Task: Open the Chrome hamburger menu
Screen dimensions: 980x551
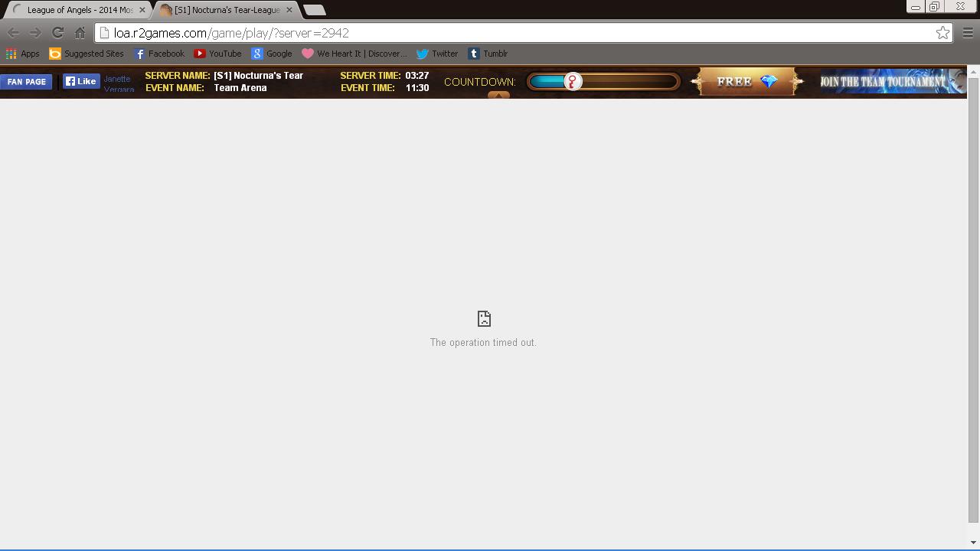Action: pyautogui.click(x=968, y=33)
